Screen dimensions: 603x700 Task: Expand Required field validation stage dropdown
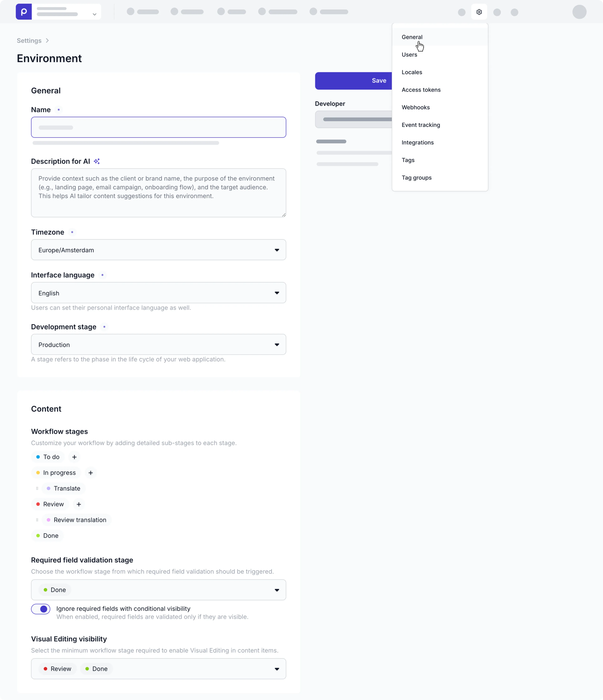coord(158,590)
